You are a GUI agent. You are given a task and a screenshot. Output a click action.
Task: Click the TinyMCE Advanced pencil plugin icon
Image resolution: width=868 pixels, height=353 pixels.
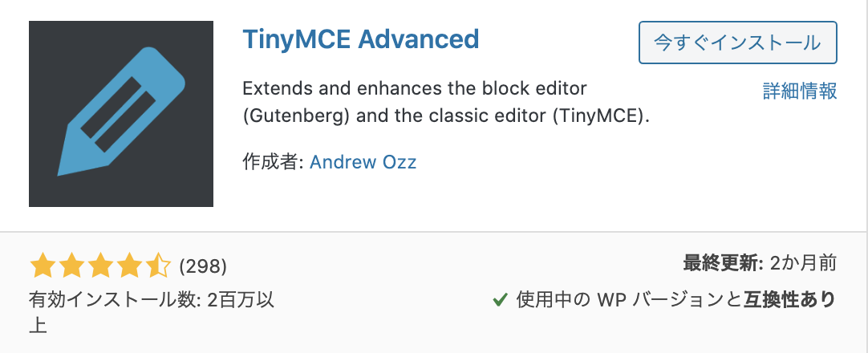[x=120, y=113]
